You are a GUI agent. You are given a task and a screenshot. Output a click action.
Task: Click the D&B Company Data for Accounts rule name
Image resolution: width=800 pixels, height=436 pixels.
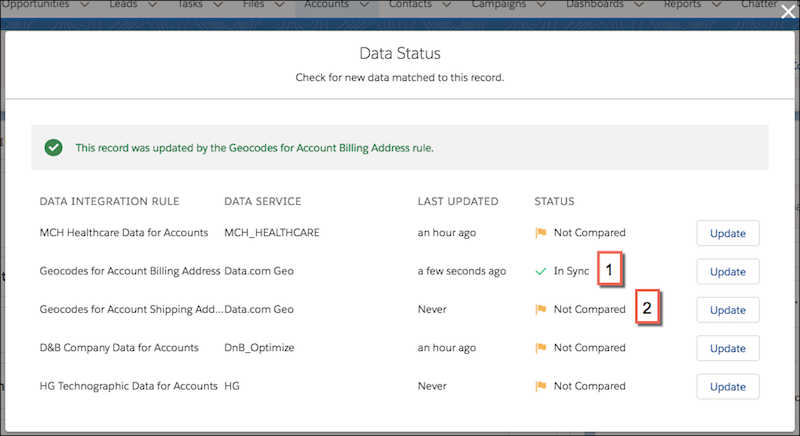(119, 347)
